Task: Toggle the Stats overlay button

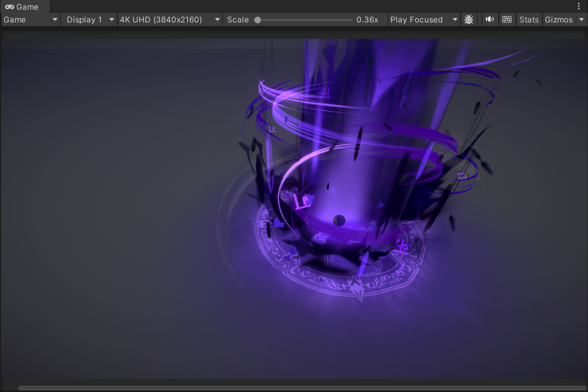Action: point(529,20)
